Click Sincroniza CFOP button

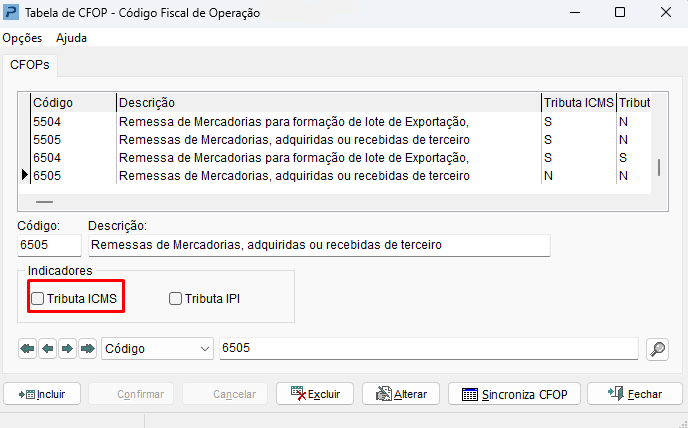pos(515,394)
